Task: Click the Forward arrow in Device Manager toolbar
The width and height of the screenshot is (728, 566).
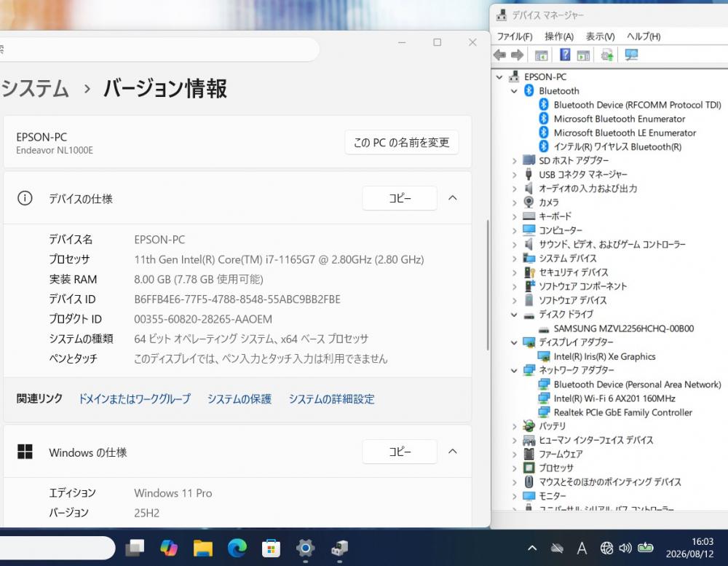Action: (517, 55)
